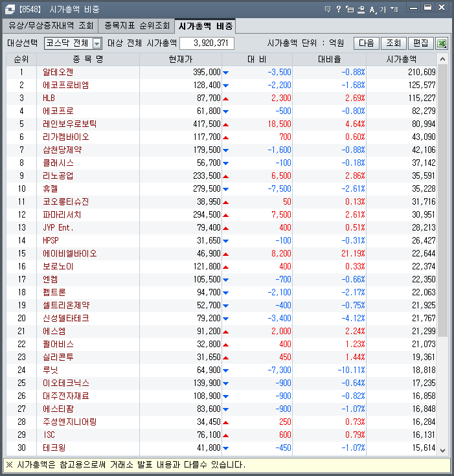Image resolution: width=454 pixels, height=476 pixels.
Task: Click the 조회 button
Action: point(394,43)
